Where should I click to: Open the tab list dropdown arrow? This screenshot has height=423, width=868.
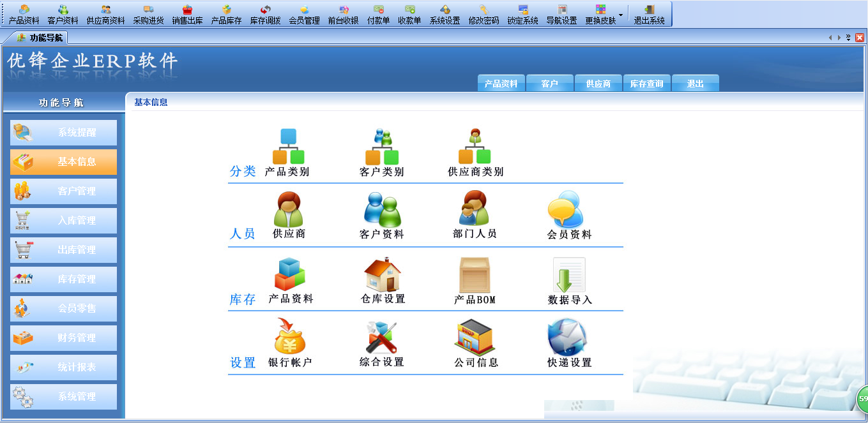(x=848, y=38)
